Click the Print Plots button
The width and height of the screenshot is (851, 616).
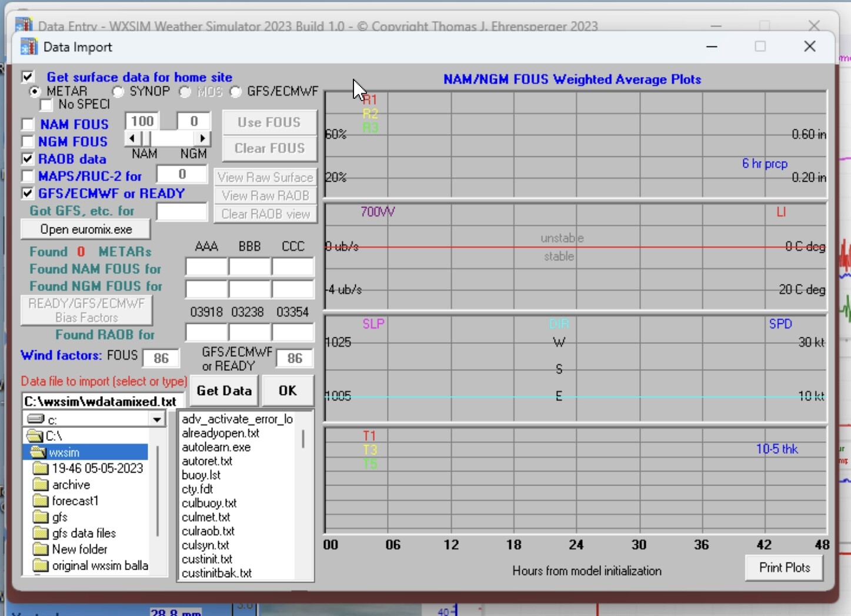[784, 568]
